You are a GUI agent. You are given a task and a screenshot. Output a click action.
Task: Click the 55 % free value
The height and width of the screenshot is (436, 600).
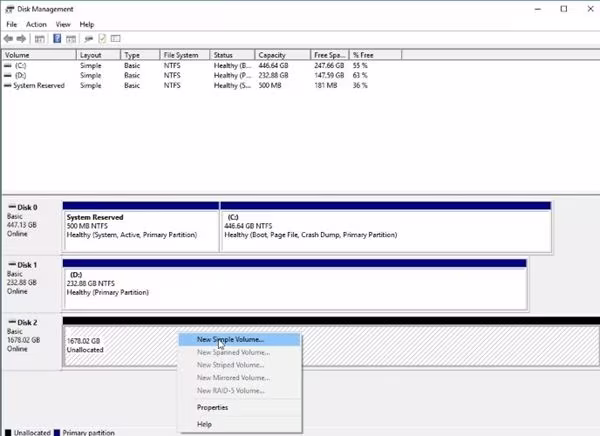pyautogui.click(x=360, y=65)
